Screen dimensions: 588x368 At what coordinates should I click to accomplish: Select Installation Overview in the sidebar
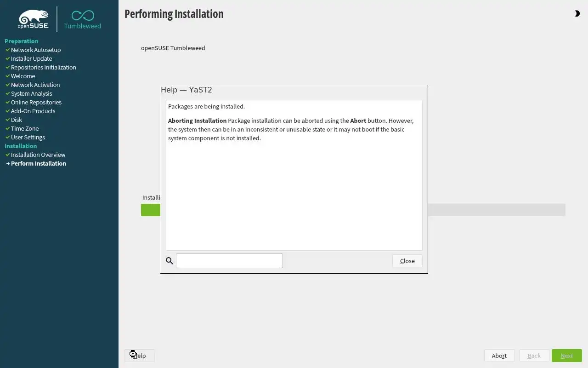point(38,155)
